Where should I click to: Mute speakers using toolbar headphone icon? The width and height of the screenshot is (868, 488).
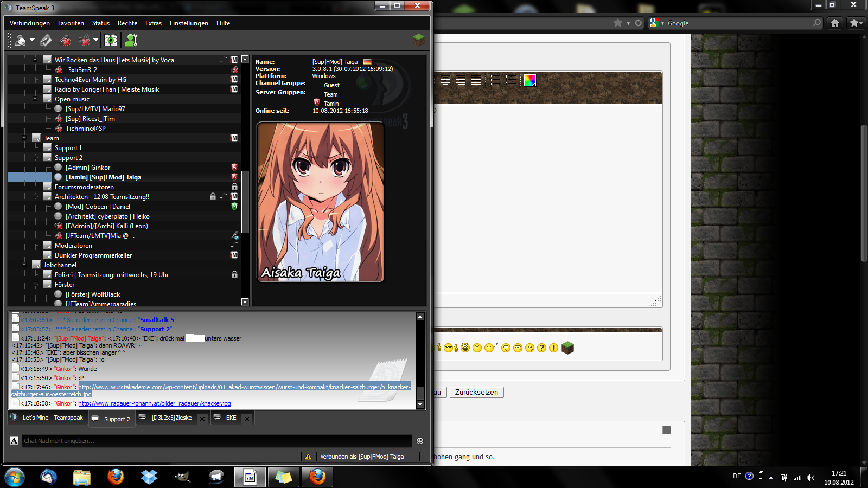(x=84, y=40)
